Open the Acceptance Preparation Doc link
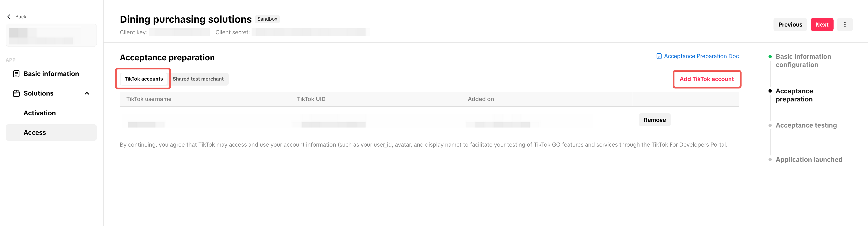Viewport: 868px width, 226px height. click(x=701, y=56)
